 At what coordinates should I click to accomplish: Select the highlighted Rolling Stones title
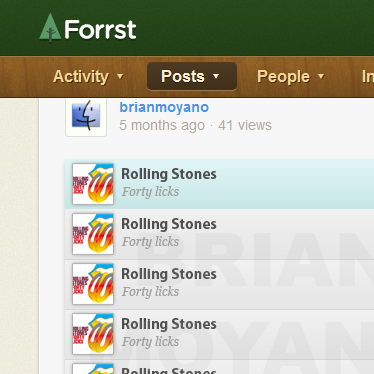coord(169,174)
